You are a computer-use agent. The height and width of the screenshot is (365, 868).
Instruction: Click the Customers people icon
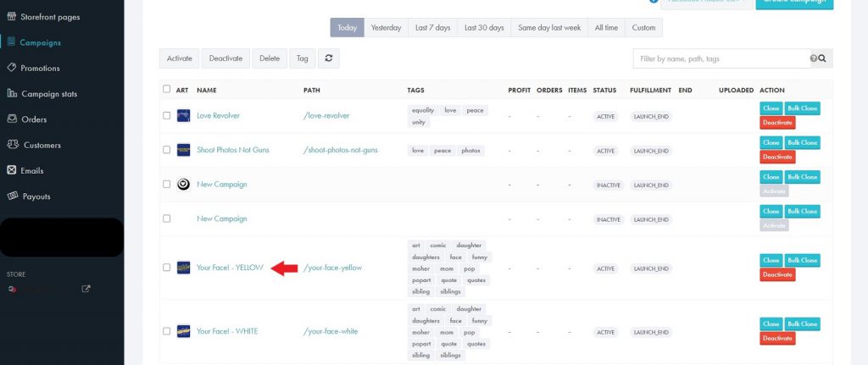point(13,144)
